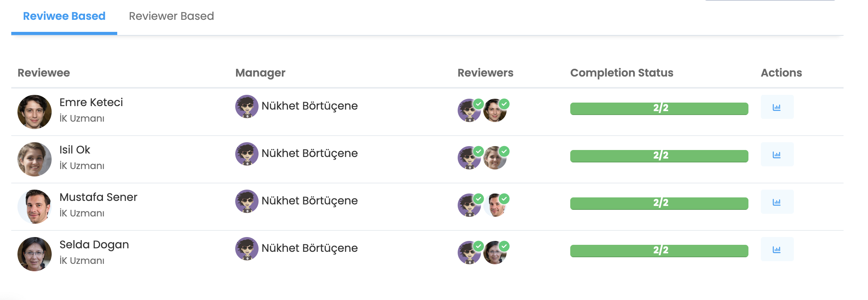Click Selda Dogan's self-reviewer avatar in Reviewers
This screenshot has height=300, width=868.
coord(495,253)
